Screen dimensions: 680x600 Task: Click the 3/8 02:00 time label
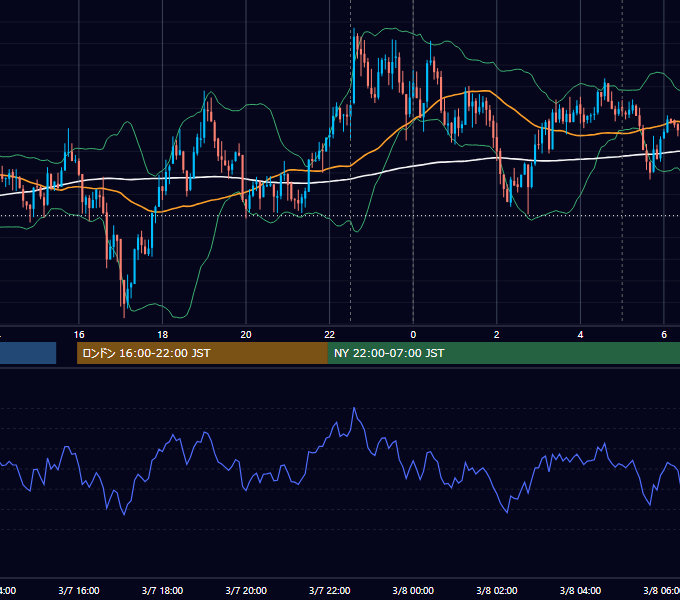coord(497,590)
